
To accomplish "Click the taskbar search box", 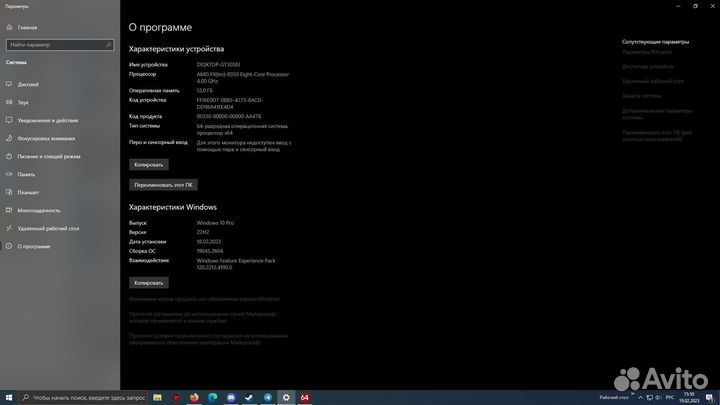I will (83, 398).
